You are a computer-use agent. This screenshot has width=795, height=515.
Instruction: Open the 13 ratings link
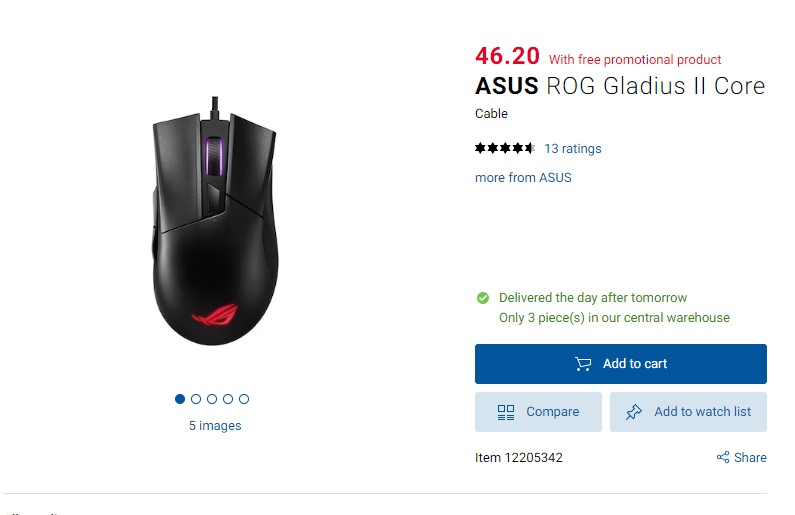tap(573, 149)
